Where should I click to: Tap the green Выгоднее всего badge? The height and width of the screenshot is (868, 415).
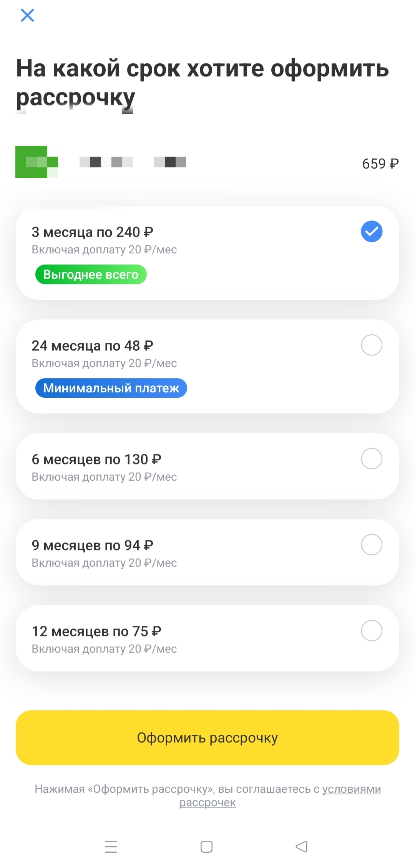[x=91, y=274]
